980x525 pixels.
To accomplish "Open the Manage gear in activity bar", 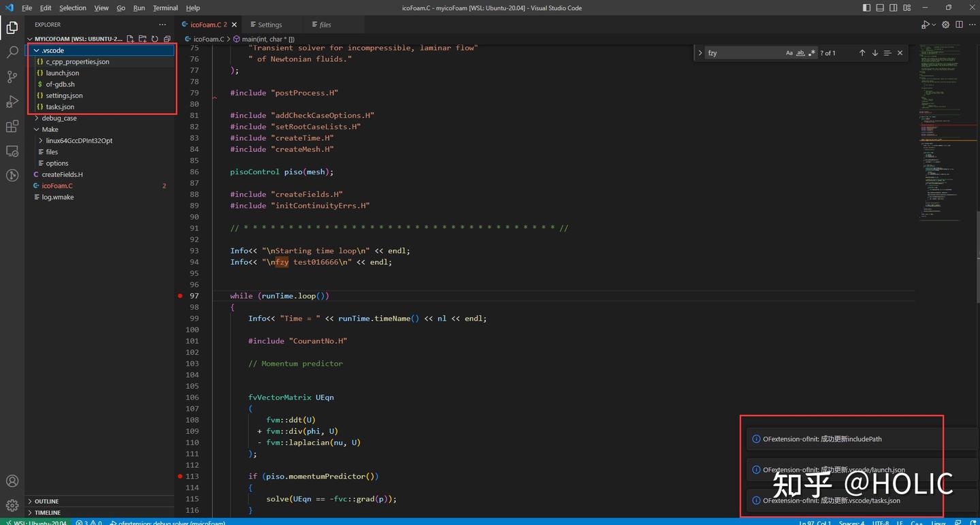I will tap(12, 505).
